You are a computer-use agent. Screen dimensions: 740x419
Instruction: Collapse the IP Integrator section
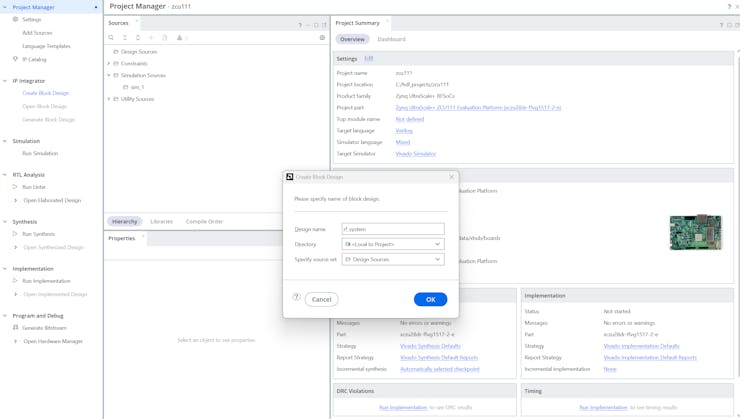click(5, 81)
